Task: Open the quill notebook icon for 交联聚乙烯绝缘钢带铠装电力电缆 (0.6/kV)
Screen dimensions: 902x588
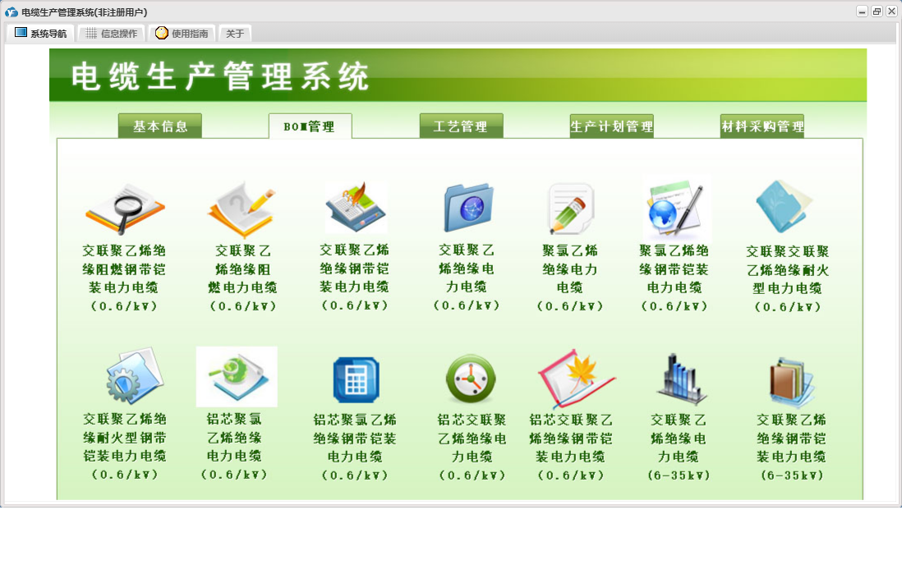Action: [x=356, y=208]
